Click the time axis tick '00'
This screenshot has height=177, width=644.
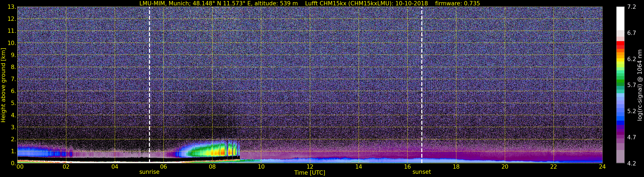click(x=20, y=167)
